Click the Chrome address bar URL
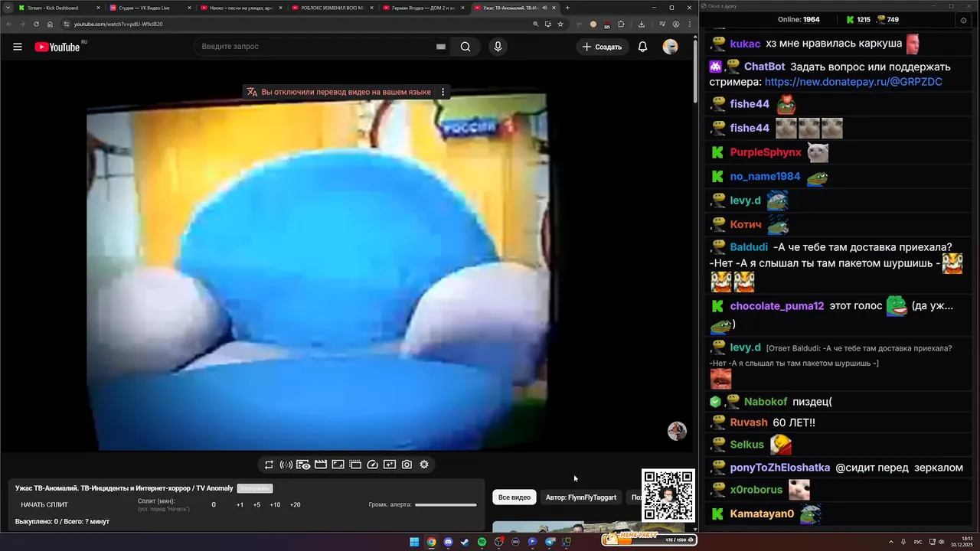The height and width of the screenshot is (551, 980). tap(118, 24)
